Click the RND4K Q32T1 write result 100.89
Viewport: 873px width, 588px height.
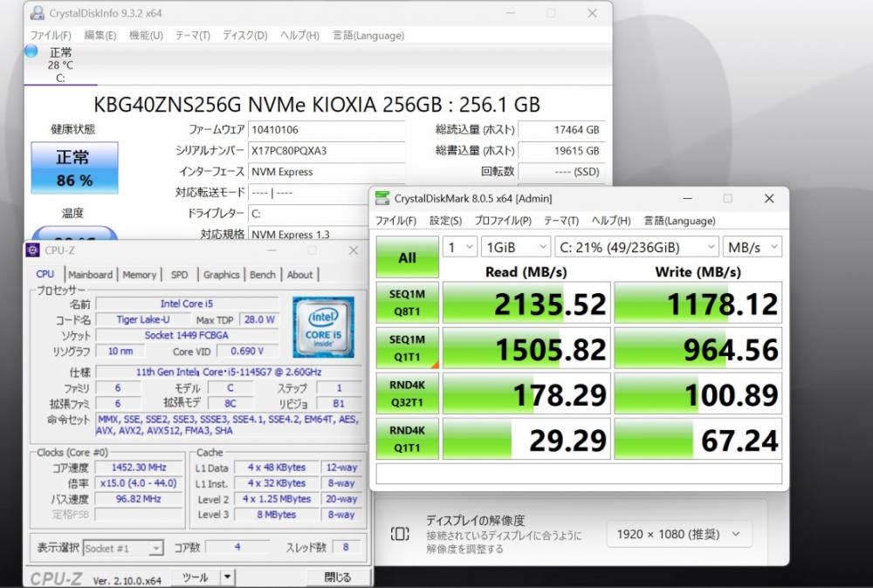(698, 393)
